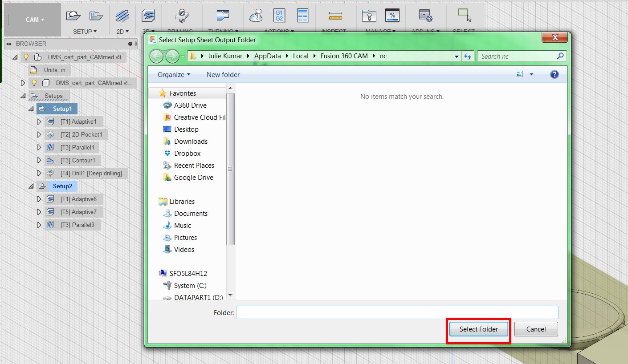The width and height of the screenshot is (628, 364).
Task: Select the [T3] Parallel3 operation
Action: [x=77, y=225]
